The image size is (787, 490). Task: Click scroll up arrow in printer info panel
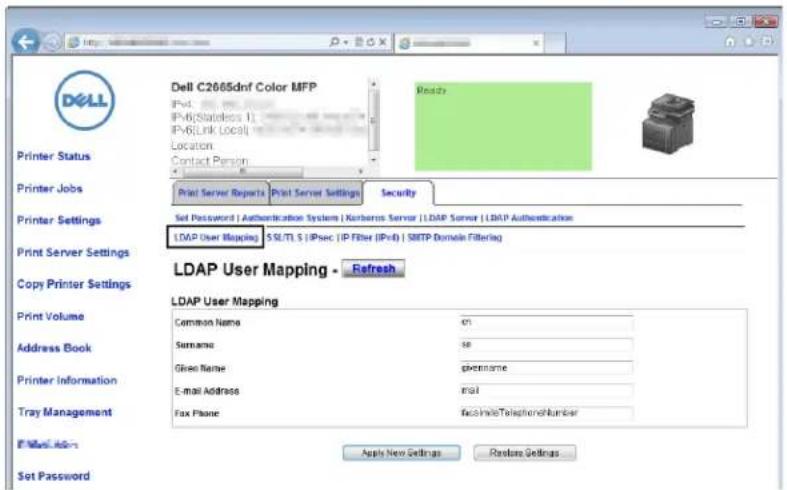pos(373,83)
